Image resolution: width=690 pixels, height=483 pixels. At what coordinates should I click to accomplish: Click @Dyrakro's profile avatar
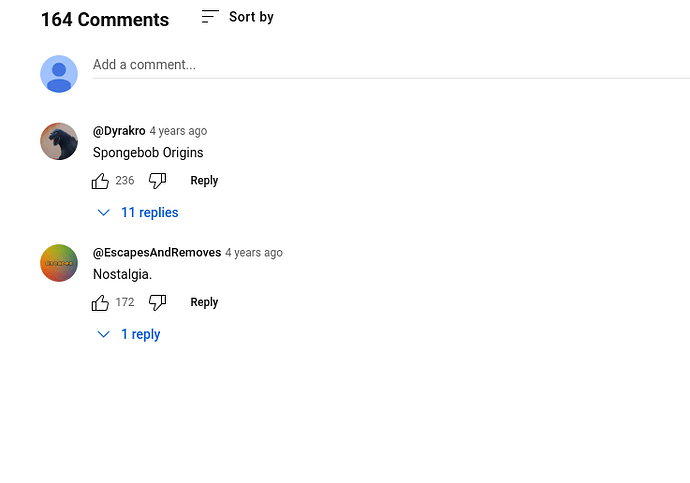click(59, 141)
